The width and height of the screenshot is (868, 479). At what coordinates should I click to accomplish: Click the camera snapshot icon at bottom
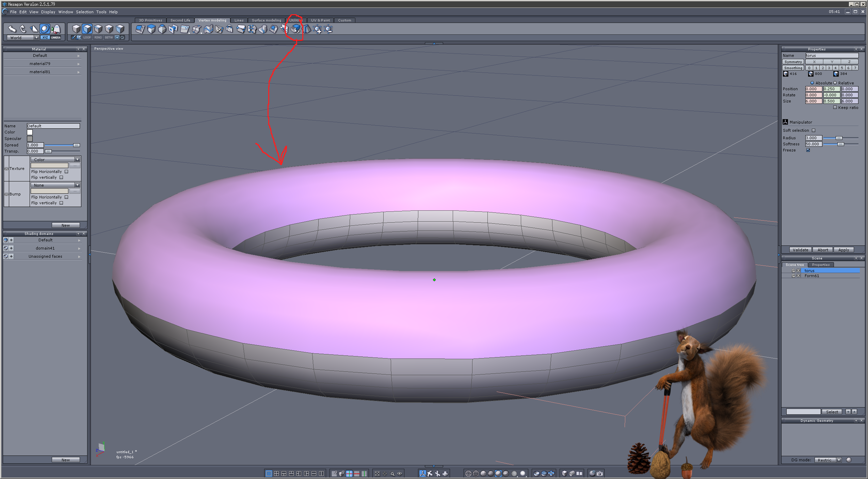point(600,474)
